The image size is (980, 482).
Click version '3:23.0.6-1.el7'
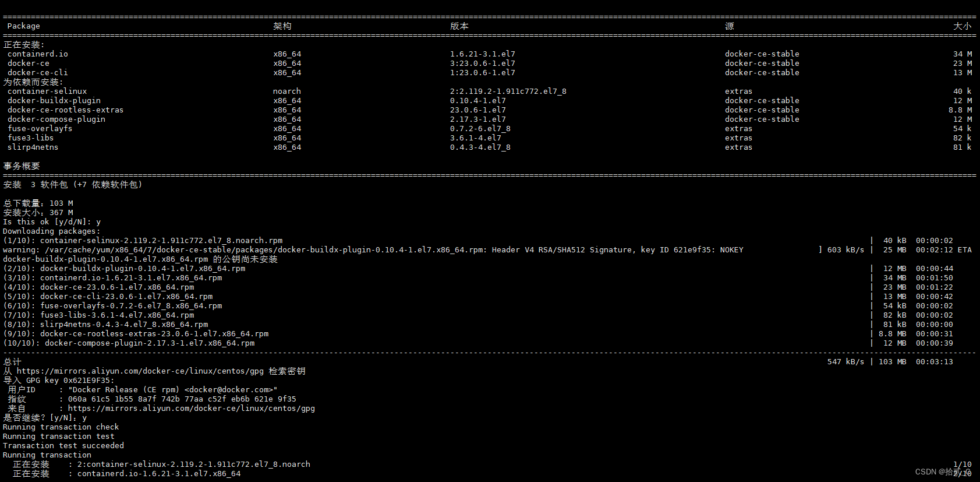[483, 64]
